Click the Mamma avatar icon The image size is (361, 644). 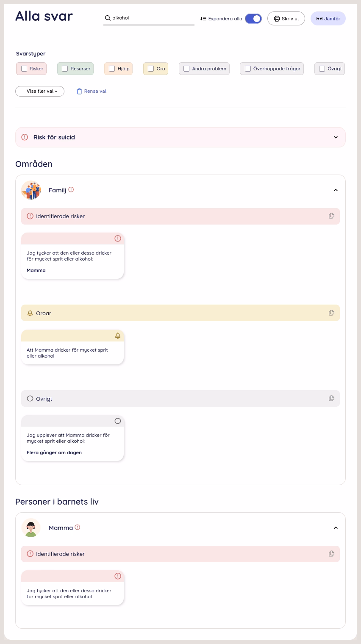pyautogui.click(x=31, y=527)
